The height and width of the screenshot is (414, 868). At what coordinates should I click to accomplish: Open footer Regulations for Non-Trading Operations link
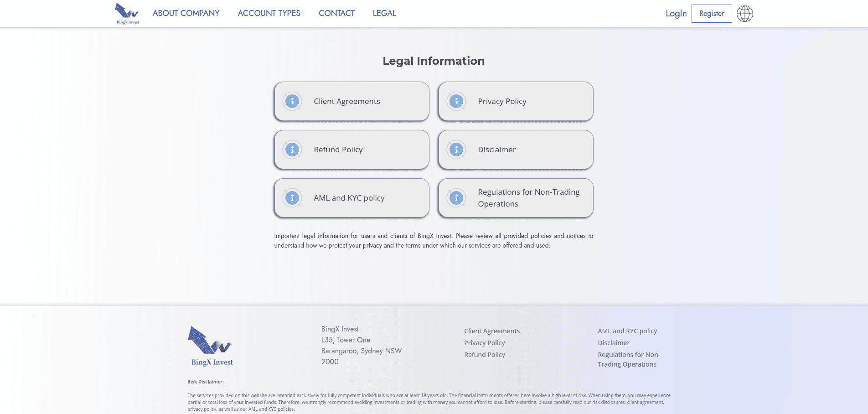pyautogui.click(x=629, y=359)
